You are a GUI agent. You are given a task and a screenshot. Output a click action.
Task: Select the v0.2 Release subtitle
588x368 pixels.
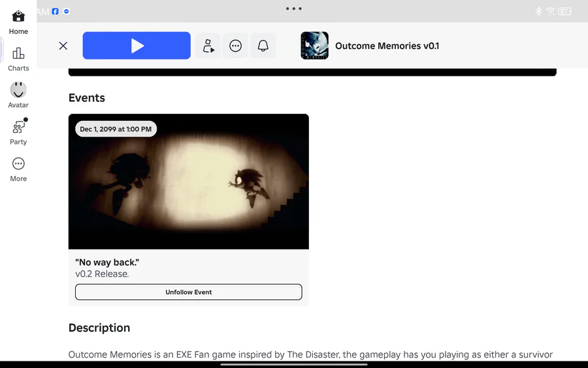[102, 274]
